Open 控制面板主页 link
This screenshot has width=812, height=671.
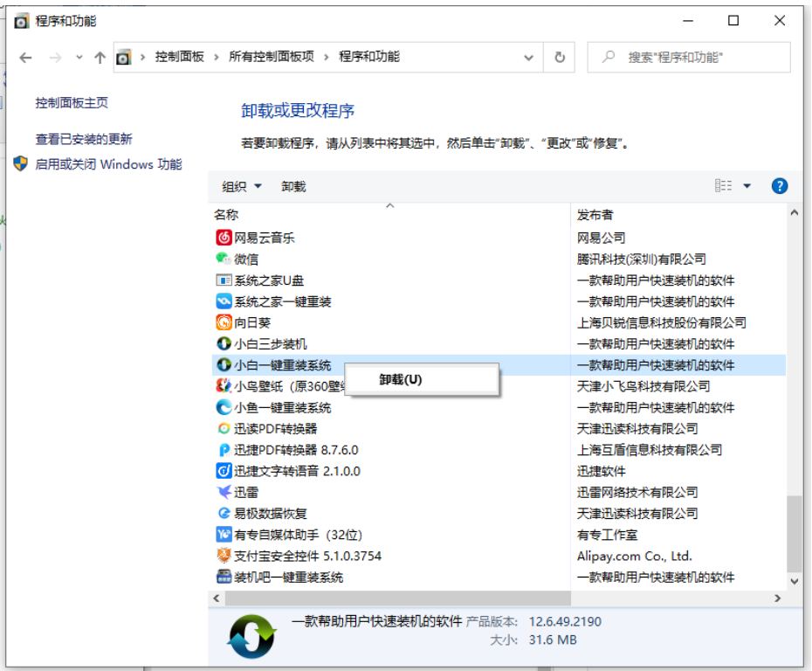point(72,102)
